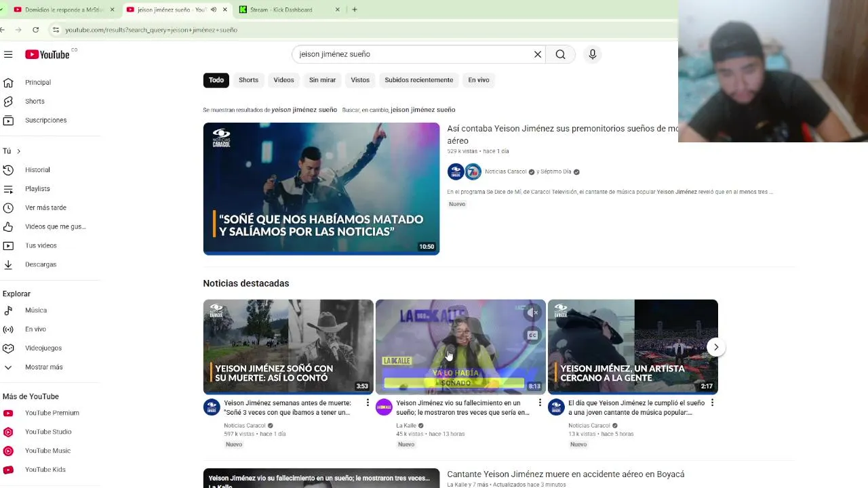Close the Kick Dashboard tab
Viewport: 868px width, 488px height.
(x=338, y=9)
